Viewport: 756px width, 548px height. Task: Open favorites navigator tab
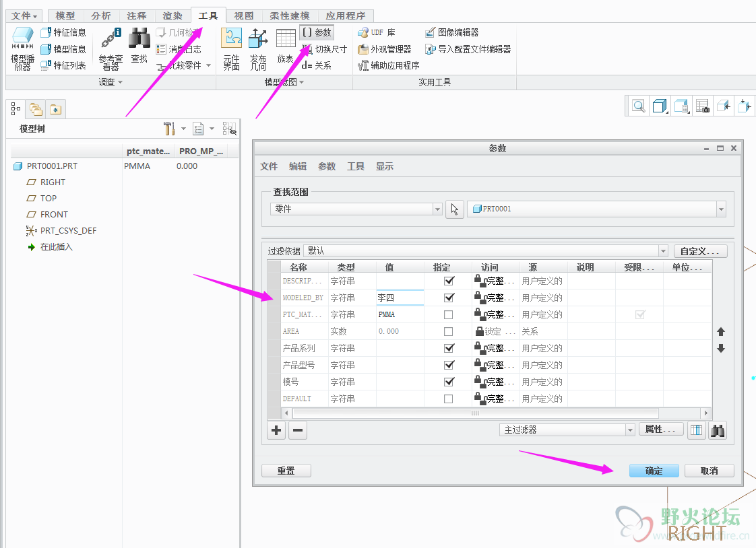[56, 109]
